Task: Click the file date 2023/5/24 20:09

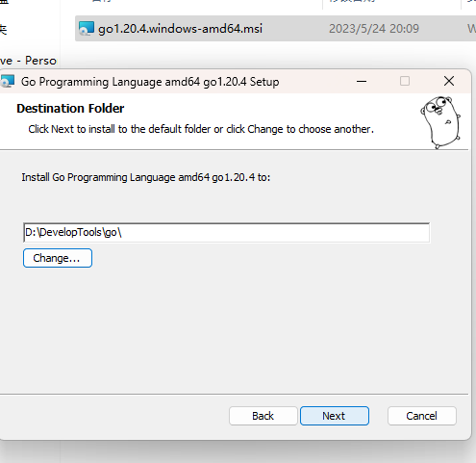Action: pyautogui.click(x=374, y=29)
